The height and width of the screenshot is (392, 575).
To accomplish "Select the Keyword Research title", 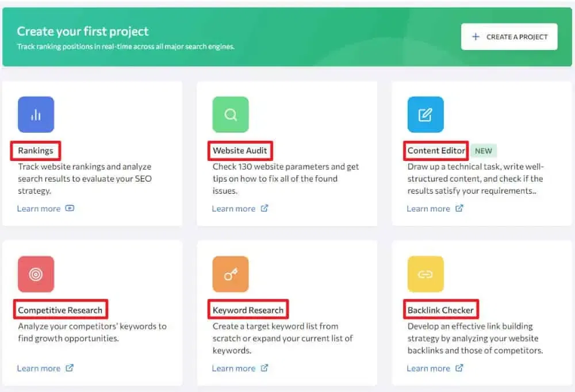I will click(x=248, y=310).
